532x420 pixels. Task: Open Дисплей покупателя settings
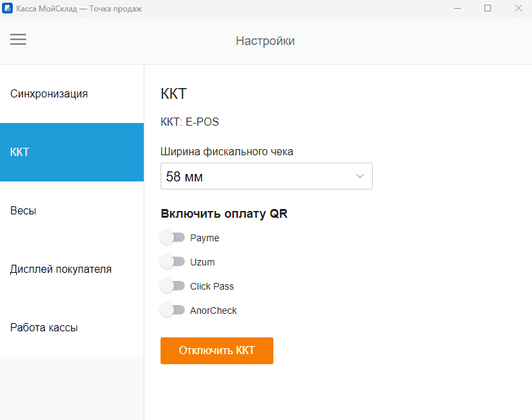(x=72, y=269)
